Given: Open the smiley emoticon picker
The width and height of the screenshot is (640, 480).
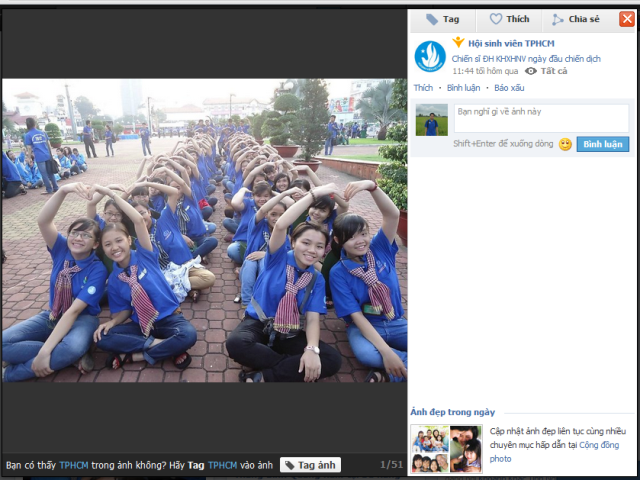Looking at the screenshot, I should pos(565,144).
